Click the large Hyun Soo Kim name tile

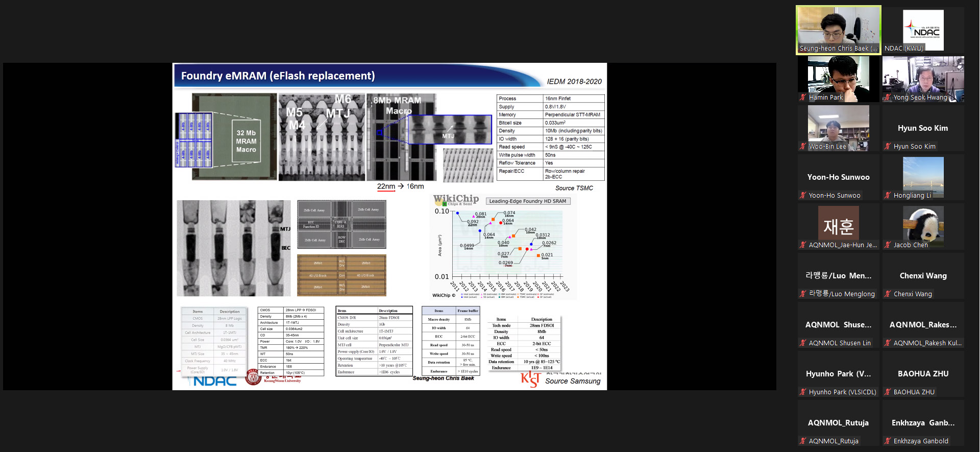pyautogui.click(x=923, y=128)
